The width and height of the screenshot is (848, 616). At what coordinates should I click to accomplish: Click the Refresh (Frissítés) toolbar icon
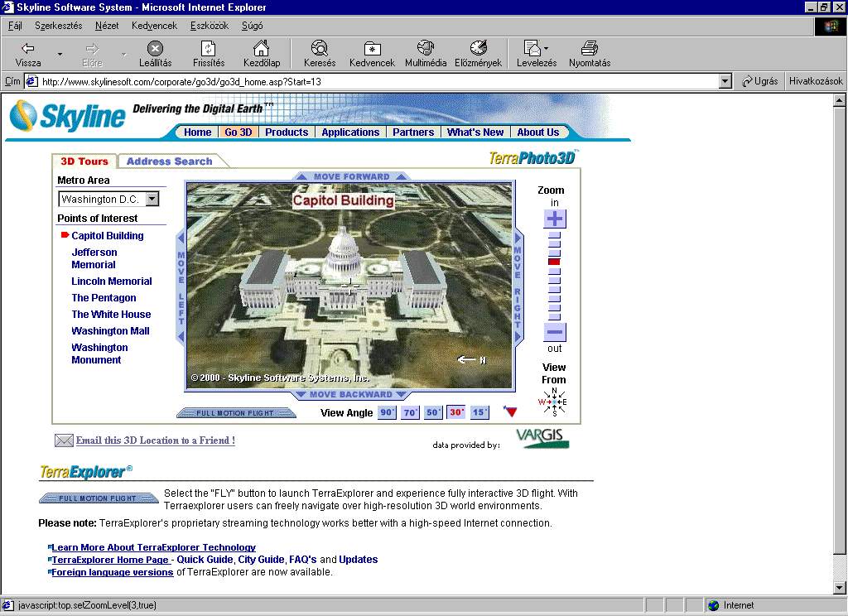tap(209, 54)
